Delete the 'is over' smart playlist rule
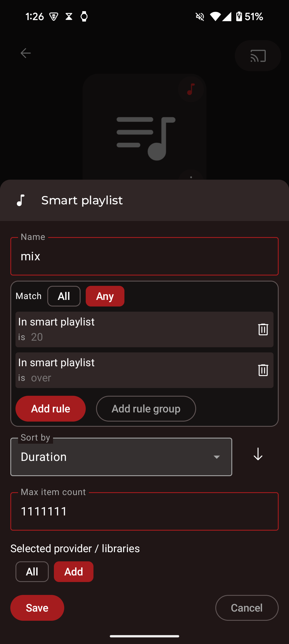 (x=263, y=370)
